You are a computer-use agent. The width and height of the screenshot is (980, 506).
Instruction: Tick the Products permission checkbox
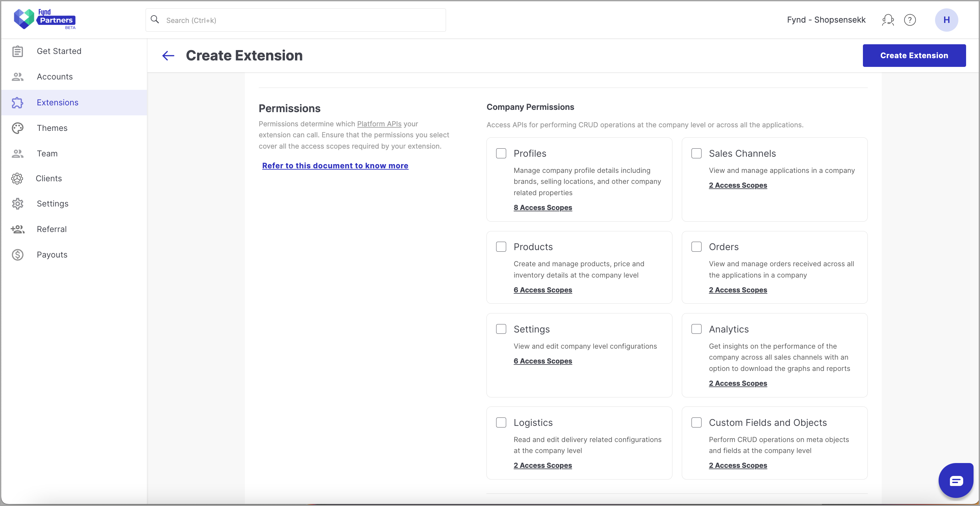point(501,247)
